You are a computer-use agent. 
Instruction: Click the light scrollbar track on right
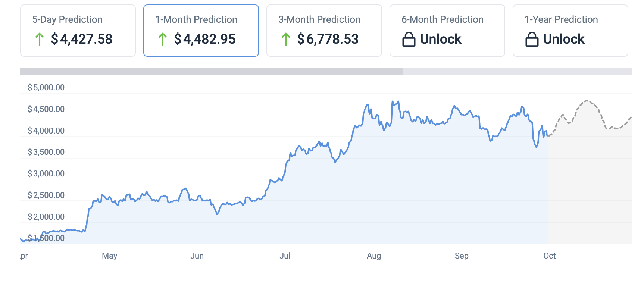tap(518, 72)
